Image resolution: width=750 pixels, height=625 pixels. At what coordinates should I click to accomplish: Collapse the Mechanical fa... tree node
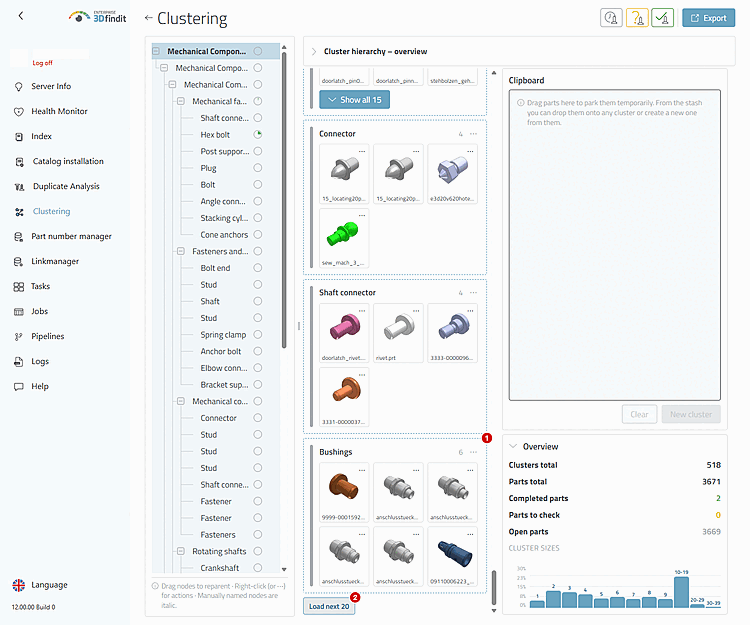coord(181,101)
